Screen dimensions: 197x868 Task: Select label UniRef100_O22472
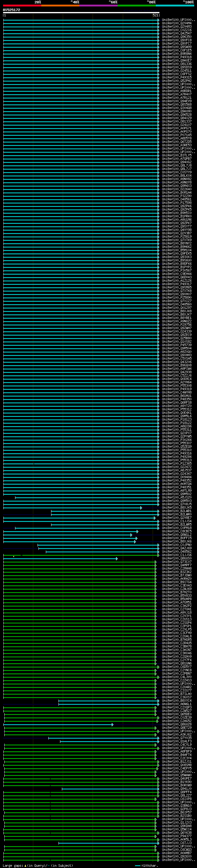coord(176,467)
